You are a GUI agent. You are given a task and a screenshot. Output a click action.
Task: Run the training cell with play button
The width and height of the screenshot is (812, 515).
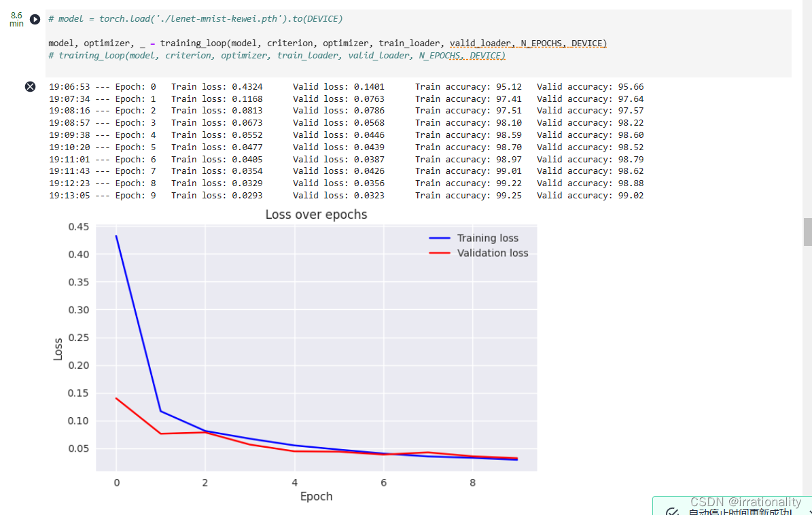point(35,19)
